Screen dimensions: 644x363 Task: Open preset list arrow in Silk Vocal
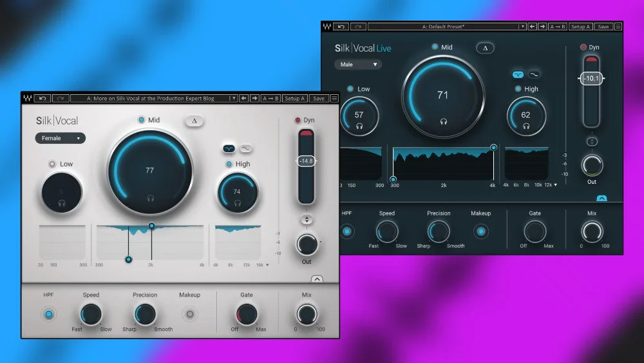[233, 98]
